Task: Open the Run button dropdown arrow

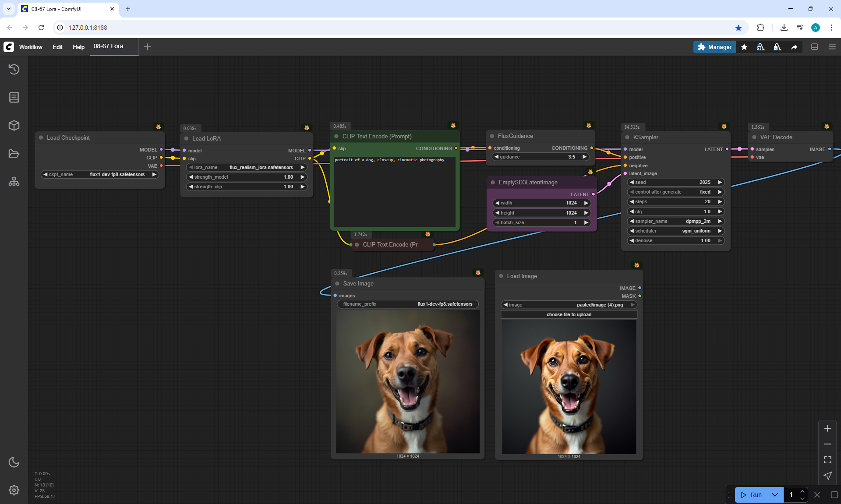Action: coord(774,495)
